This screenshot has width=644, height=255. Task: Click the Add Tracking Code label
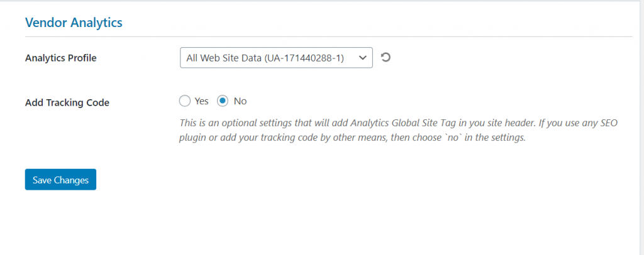[x=67, y=103]
